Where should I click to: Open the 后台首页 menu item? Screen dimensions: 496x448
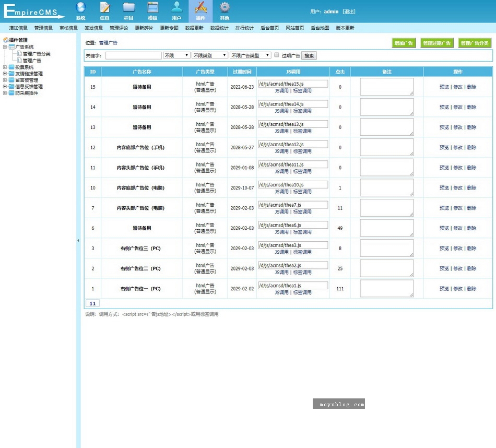(x=269, y=28)
